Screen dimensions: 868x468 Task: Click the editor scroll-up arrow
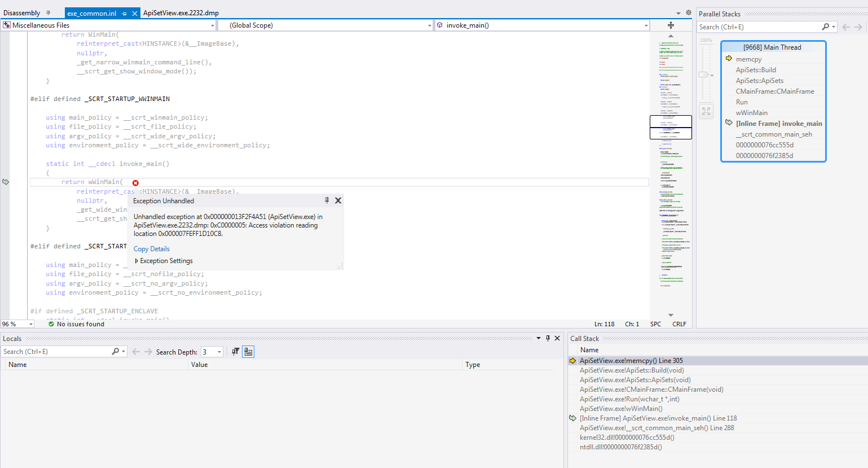tap(671, 36)
